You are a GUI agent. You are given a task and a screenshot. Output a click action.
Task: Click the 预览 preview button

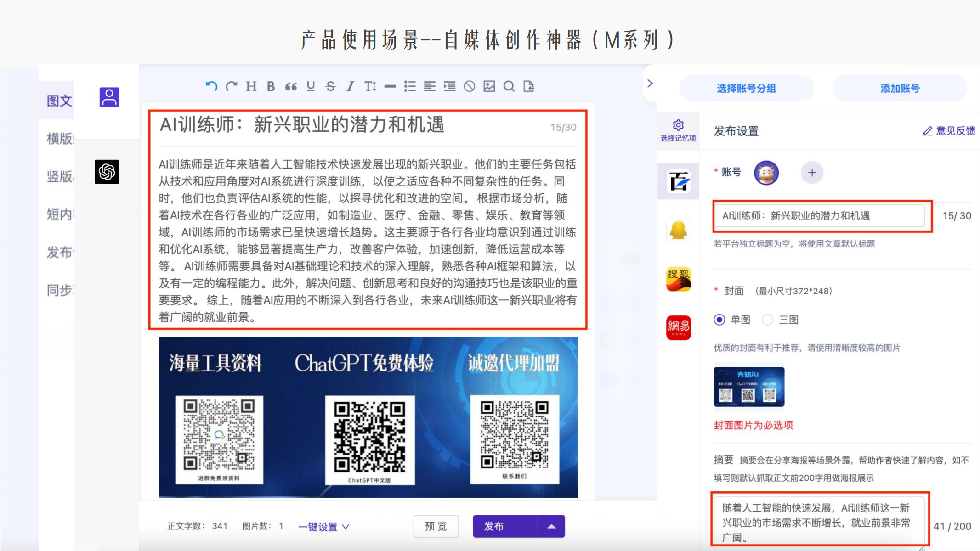[x=436, y=526]
